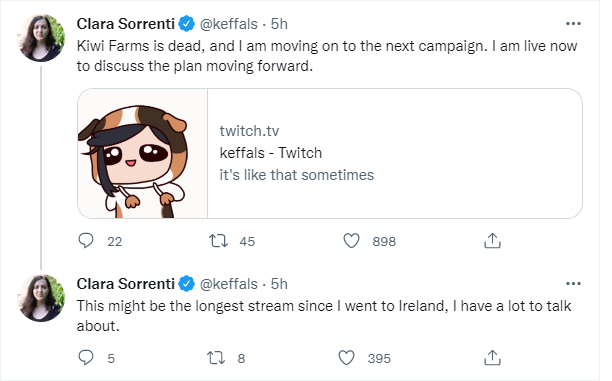Open more options on the first tweet
Screen dimensions: 612x381
point(573,24)
